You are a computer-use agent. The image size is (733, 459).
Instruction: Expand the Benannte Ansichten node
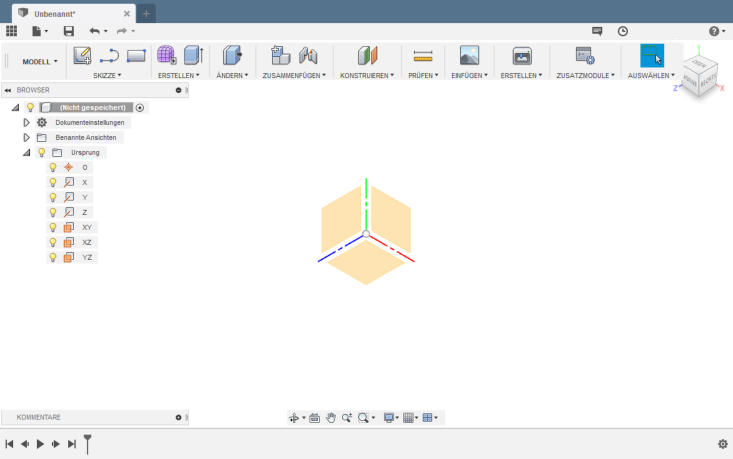[27, 137]
